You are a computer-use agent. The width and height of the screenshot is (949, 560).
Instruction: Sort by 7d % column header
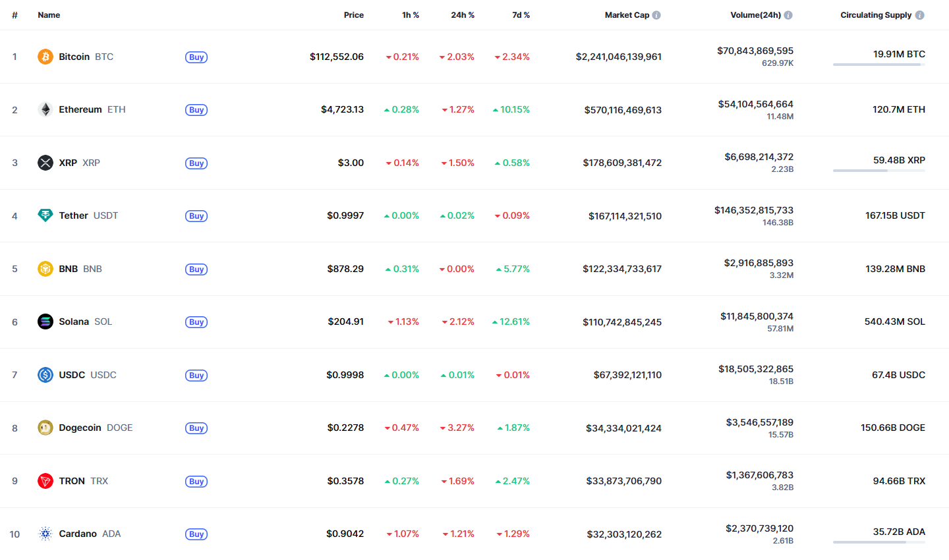pos(521,15)
